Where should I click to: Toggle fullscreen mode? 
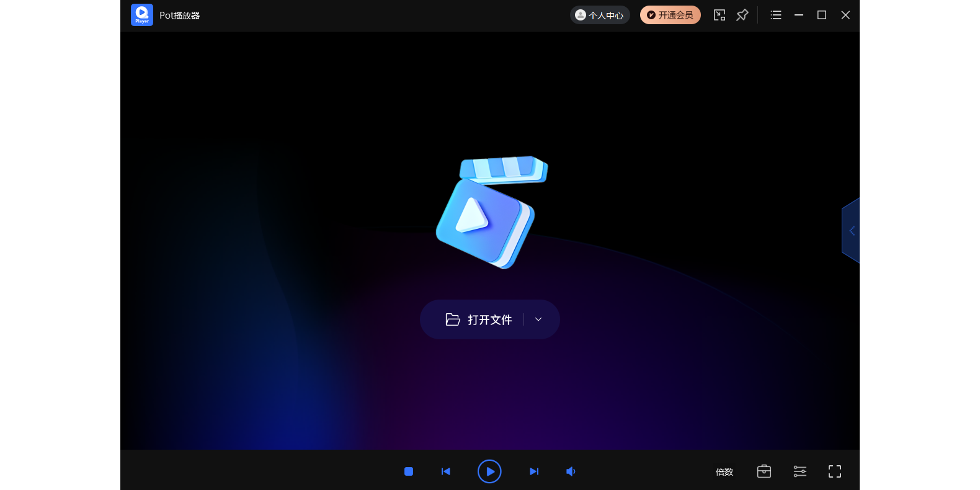[835, 471]
